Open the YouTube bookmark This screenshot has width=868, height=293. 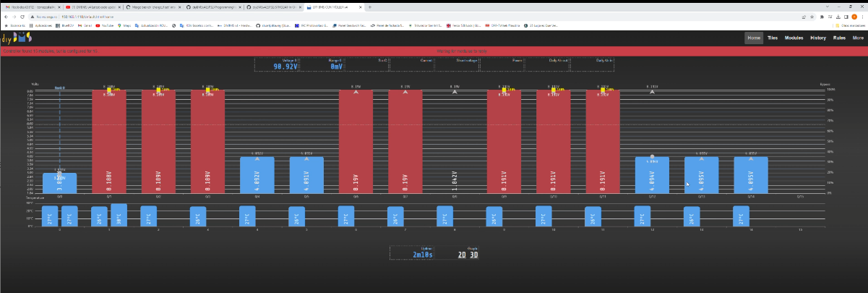(x=105, y=25)
